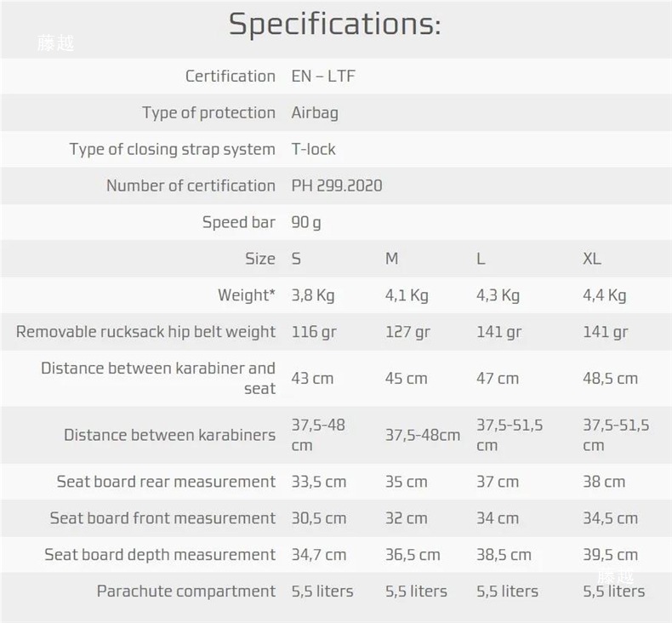Click the M size column header
Viewport: 672px width, 623px height.
(391, 259)
